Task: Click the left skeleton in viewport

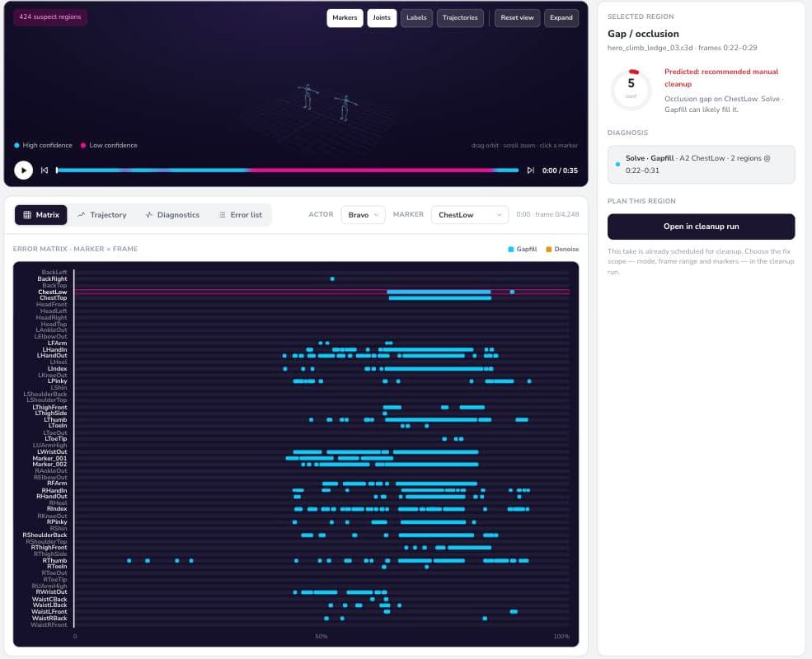Action: pyautogui.click(x=307, y=96)
